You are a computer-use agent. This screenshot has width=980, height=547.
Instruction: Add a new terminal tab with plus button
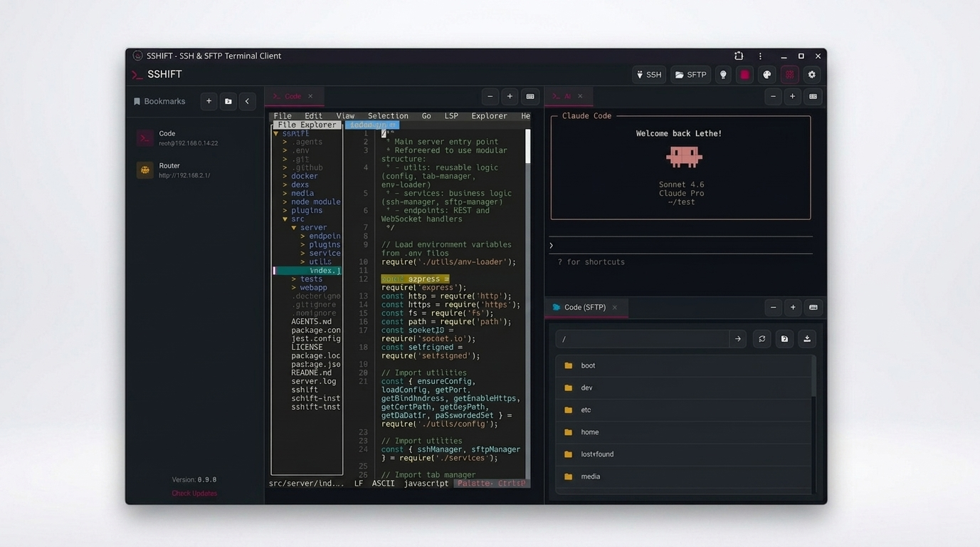510,96
